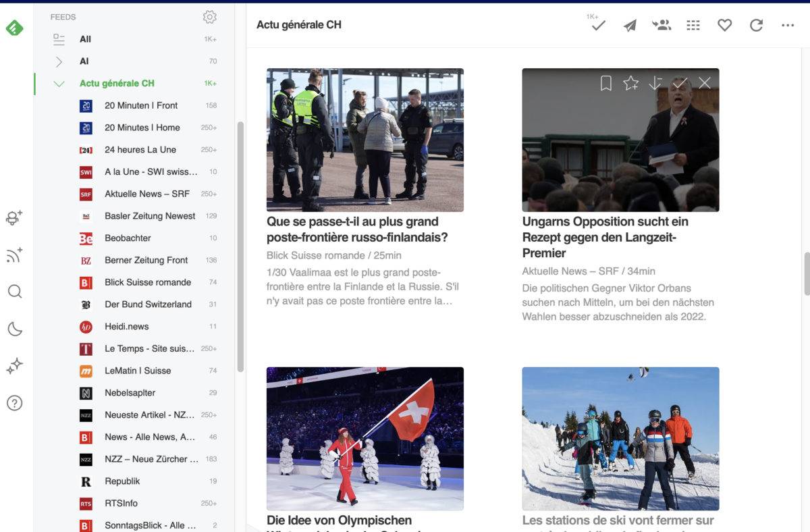Click the add feed RSS plus icon
The image size is (810, 532).
(x=14, y=255)
